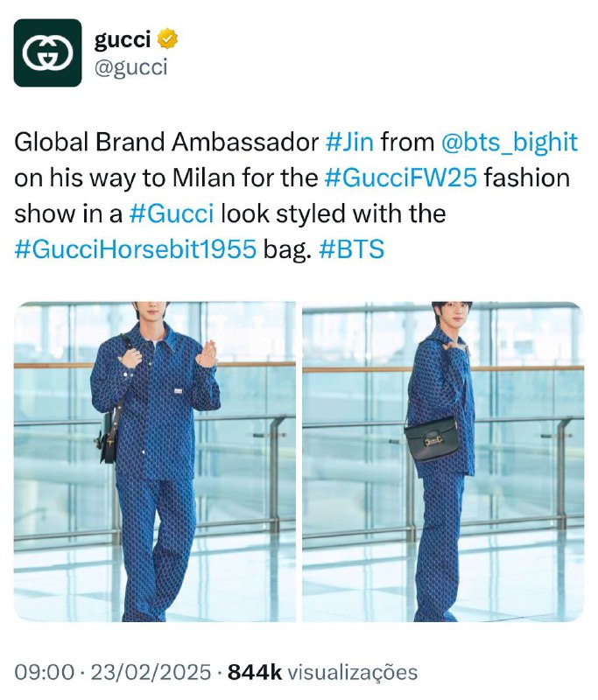Open the #GucciHorsebit1955 hashtag
The height and width of the screenshot is (700, 598).
click(136, 248)
